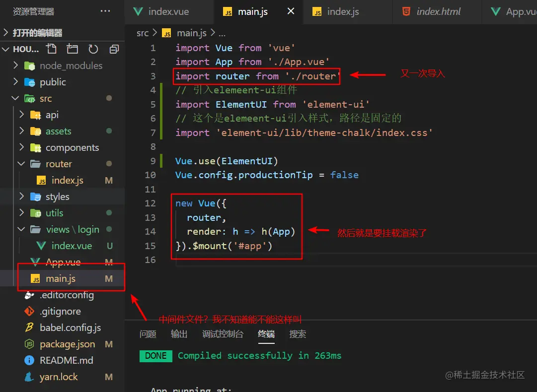Expand the node_modules folder chevron

(15, 65)
